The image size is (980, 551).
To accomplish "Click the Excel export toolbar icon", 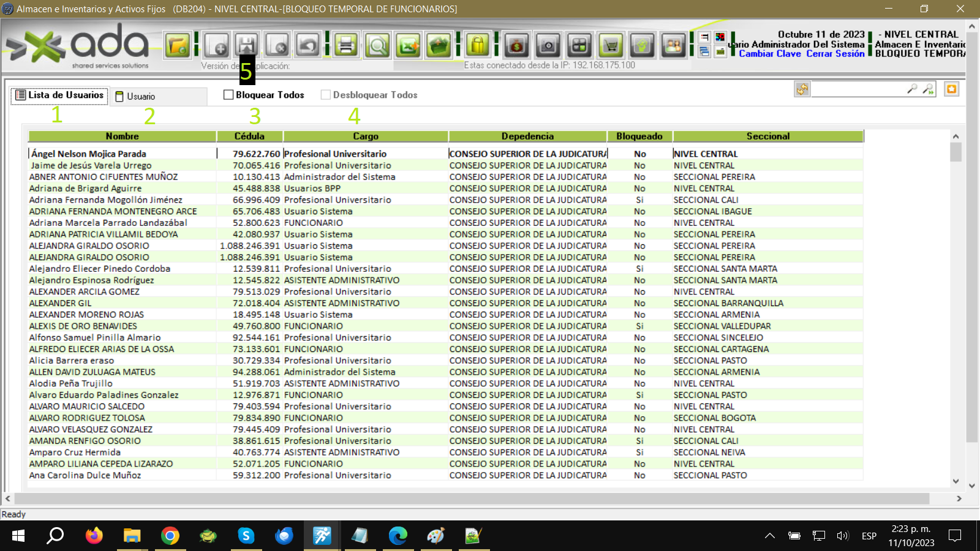I will (x=408, y=45).
